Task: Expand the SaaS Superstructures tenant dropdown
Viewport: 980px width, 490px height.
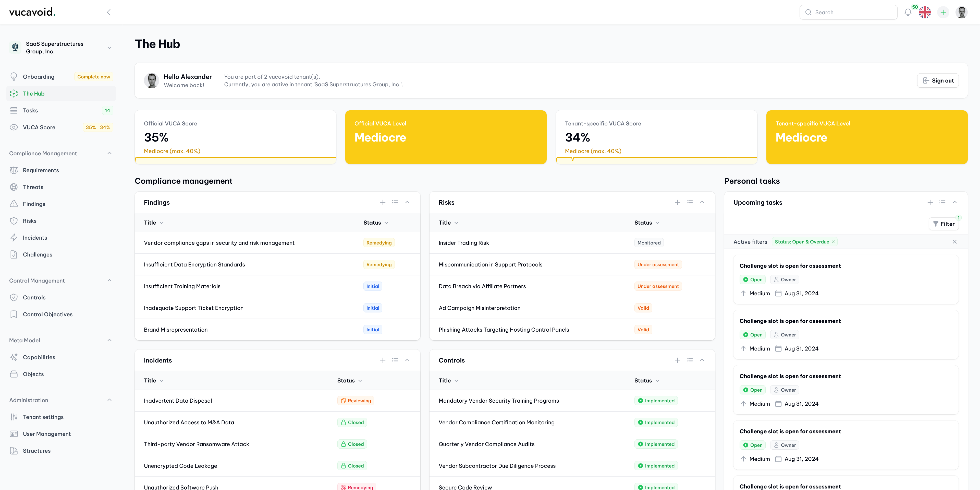Action: click(x=109, y=48)
